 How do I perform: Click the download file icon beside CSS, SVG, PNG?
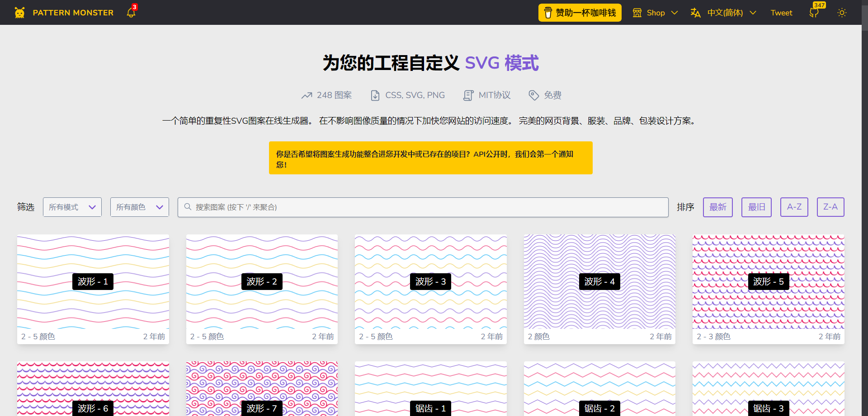375,95
